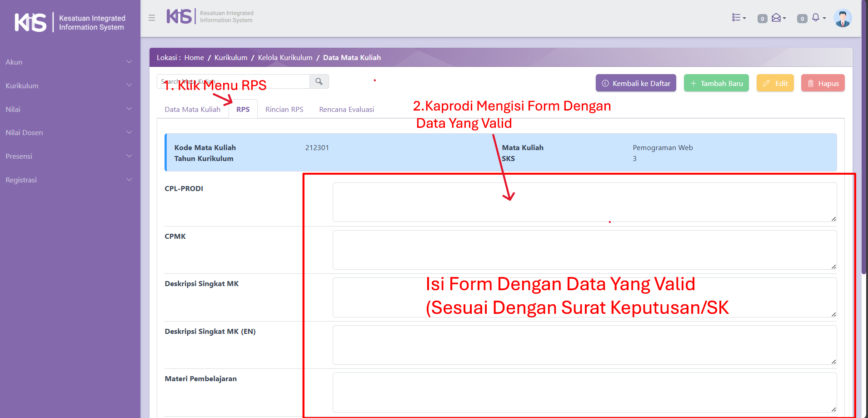Image resolution: width=868 pixels, height=418 pixels.
Task: Expand the Registrasi sidebar menu
Action: coord(68,180)
